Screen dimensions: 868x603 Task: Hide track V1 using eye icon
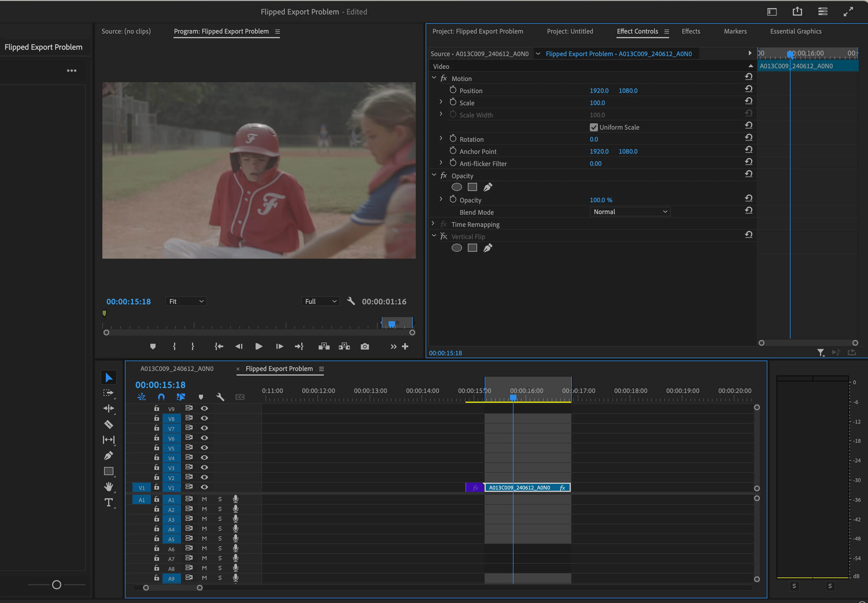click(x=204, y=487)
